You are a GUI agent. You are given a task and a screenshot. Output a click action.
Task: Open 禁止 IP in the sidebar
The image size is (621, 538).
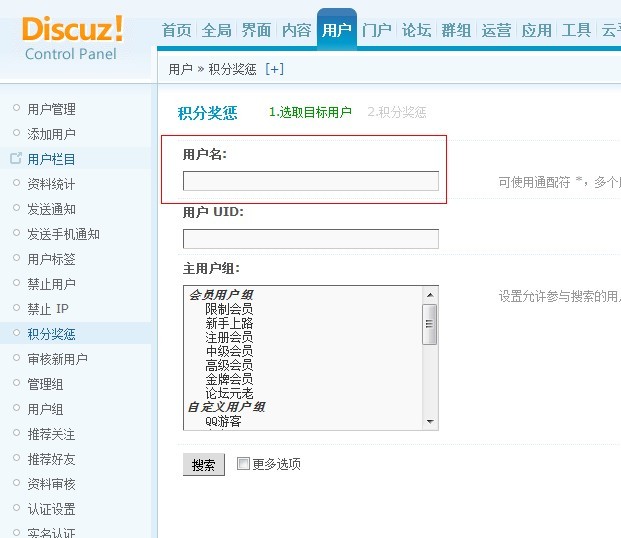point(48,309)
